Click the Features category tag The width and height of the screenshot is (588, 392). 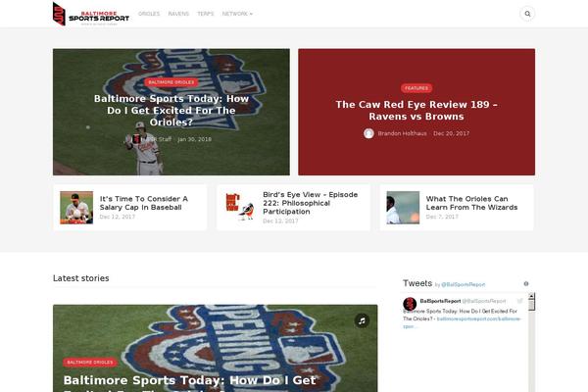tap(416, 88)
